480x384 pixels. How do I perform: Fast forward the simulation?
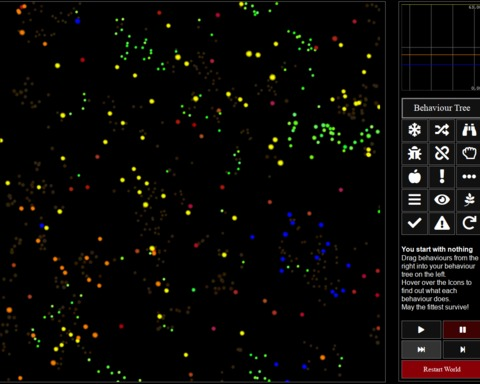click(x=421, y=349)
